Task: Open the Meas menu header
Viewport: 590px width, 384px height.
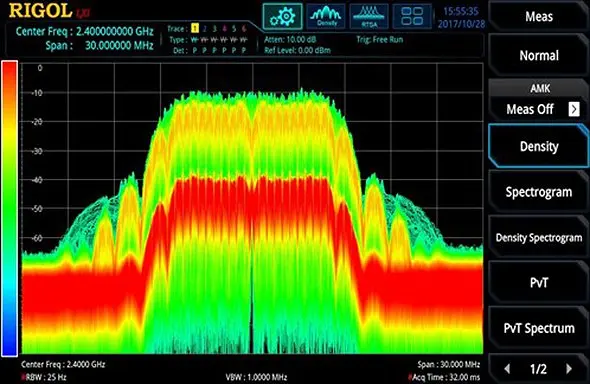Action: click(x=539, y=16)
